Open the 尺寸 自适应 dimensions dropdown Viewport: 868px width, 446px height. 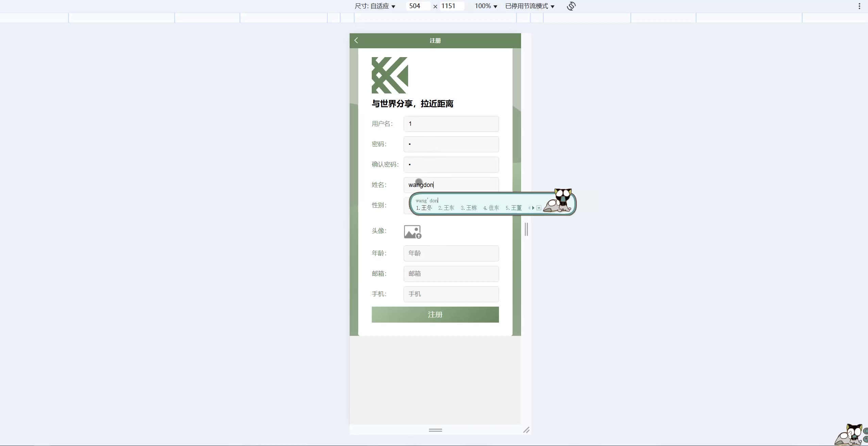[375, 6]
